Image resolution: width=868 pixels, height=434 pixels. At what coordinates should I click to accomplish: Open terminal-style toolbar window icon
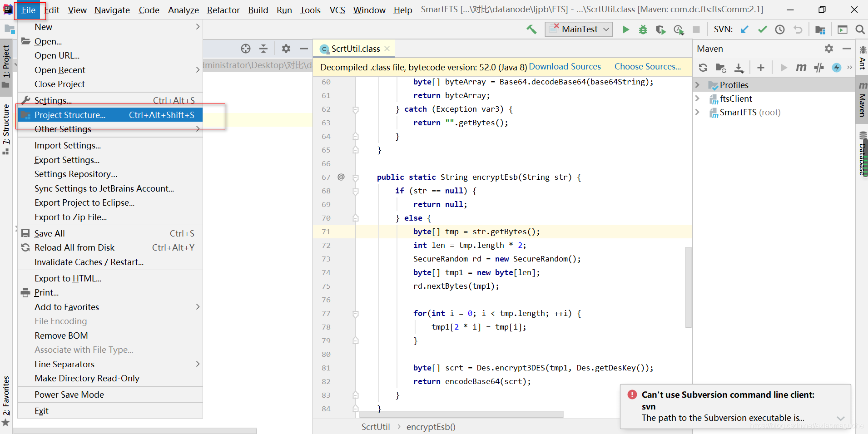(843, 30)
